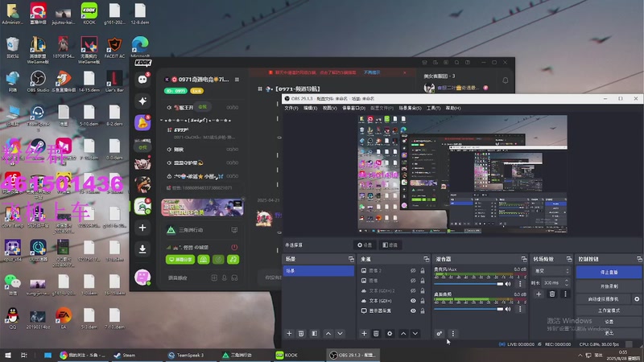The width and height of the screenshot is (644, 362).
Task: Add a new source with plus icon in 来源 panel
Action: tap(364, 334)
